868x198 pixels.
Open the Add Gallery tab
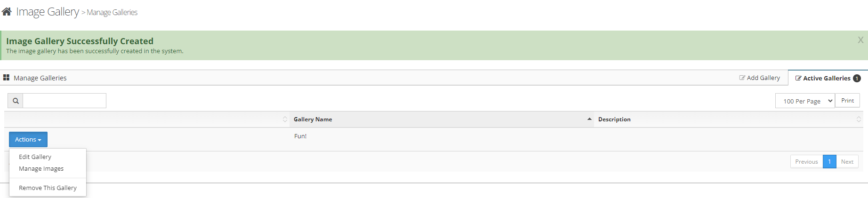759,78
